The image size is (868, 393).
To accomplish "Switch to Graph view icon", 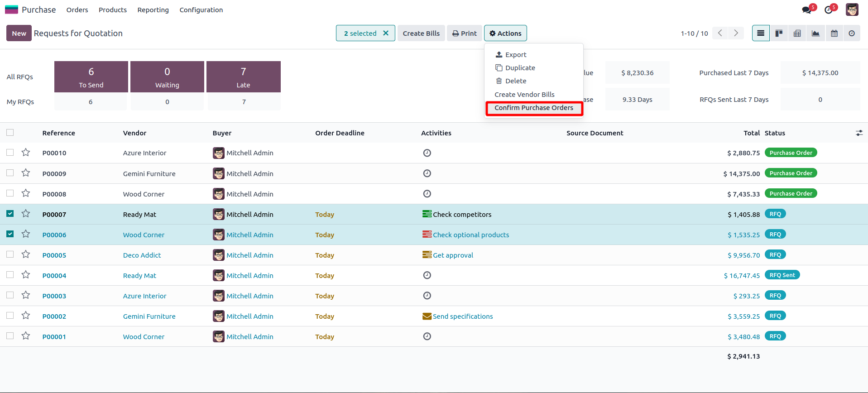I will 815,33.
